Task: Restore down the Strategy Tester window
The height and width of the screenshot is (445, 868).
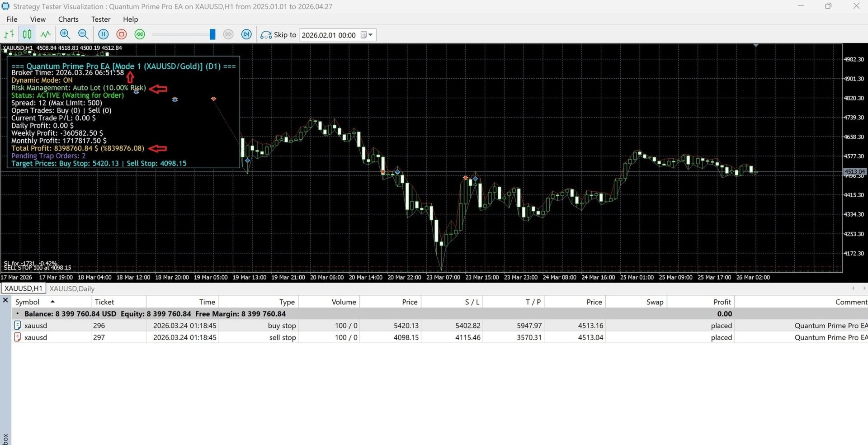Action: click(828, 6)
